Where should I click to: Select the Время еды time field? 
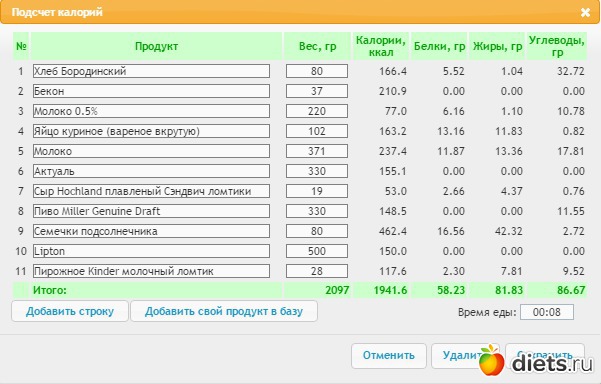pos(547,312)
